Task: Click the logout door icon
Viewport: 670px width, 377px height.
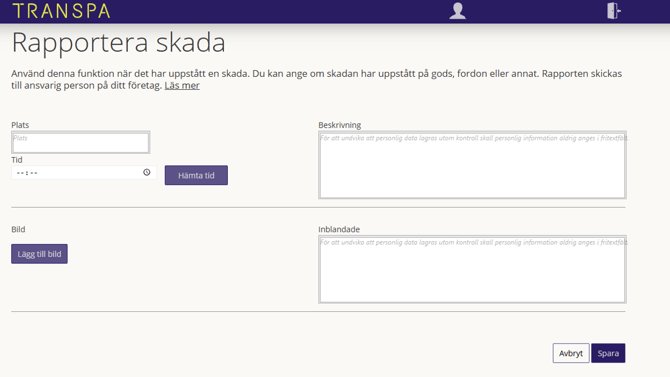Action: (x=614, y=11)
